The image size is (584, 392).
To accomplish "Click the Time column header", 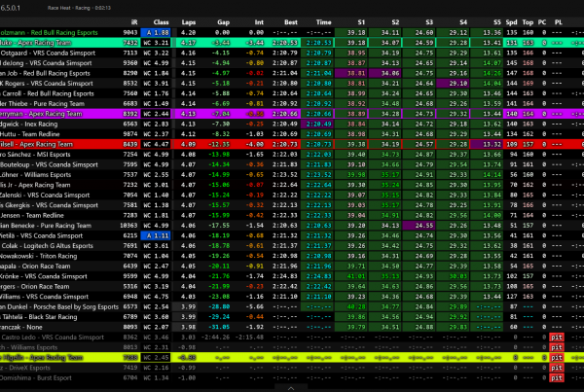I will tap(323, 22).
